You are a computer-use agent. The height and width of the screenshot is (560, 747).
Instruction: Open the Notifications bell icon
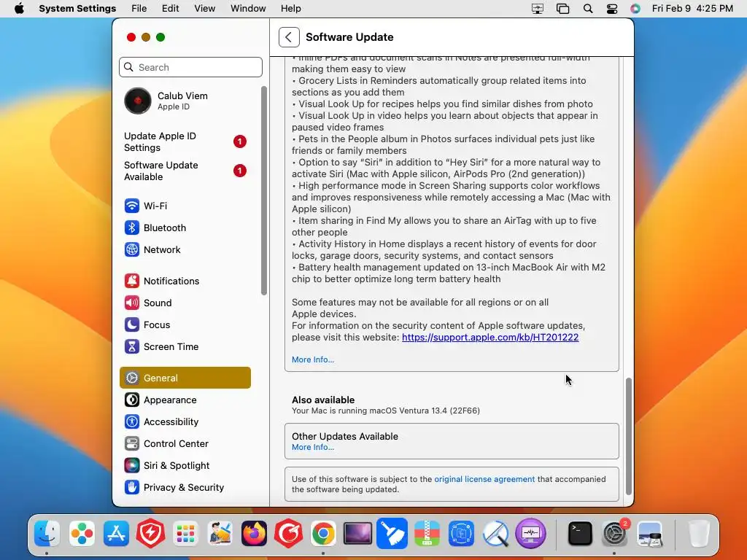(131, 281)
